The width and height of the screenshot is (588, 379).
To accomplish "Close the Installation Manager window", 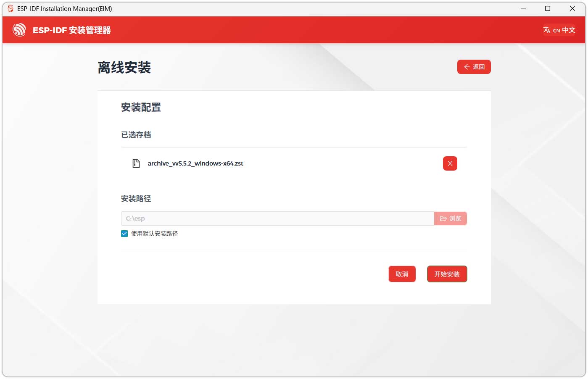I will (572, 8).
